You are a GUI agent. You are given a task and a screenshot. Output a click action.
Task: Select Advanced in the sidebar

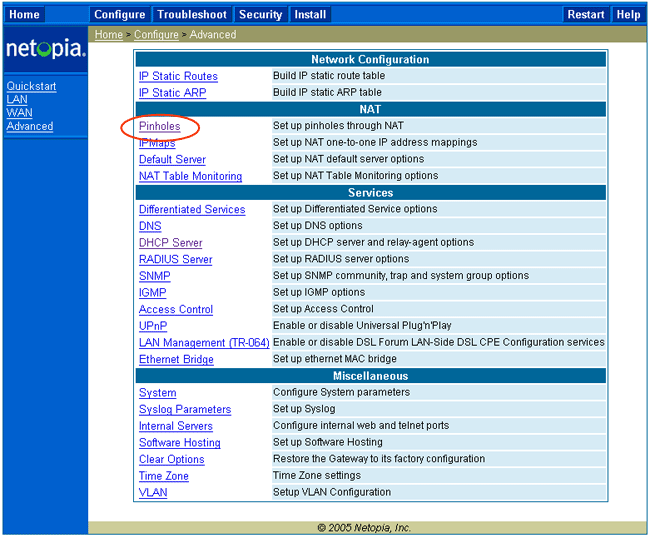point(30,126)
